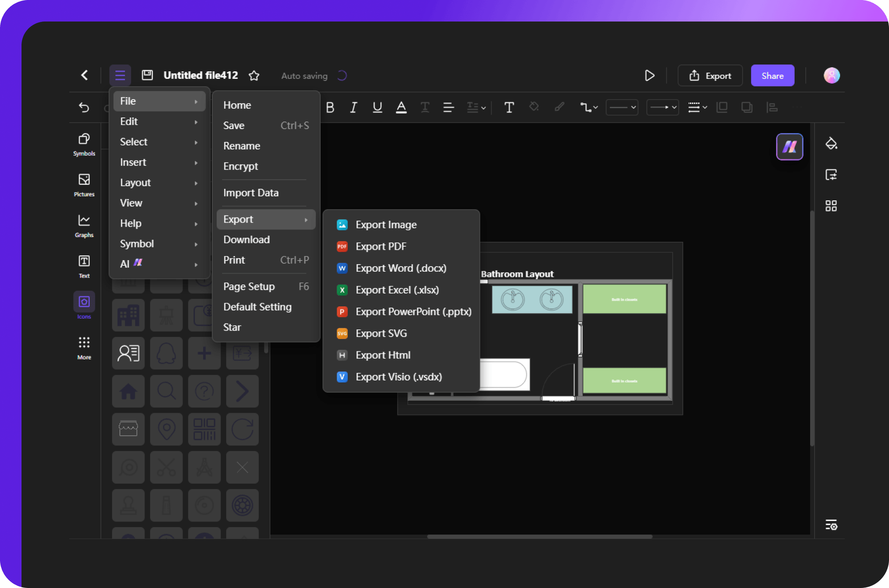
Task: Click the canvas horizontal scrollbar
Action: click(x=540, y=537)
